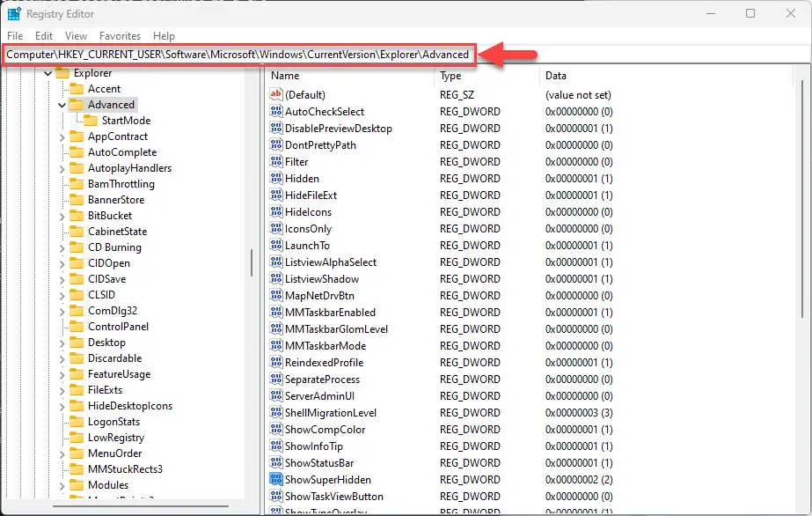
Task: Open the View menu
Action: [77, 36]
